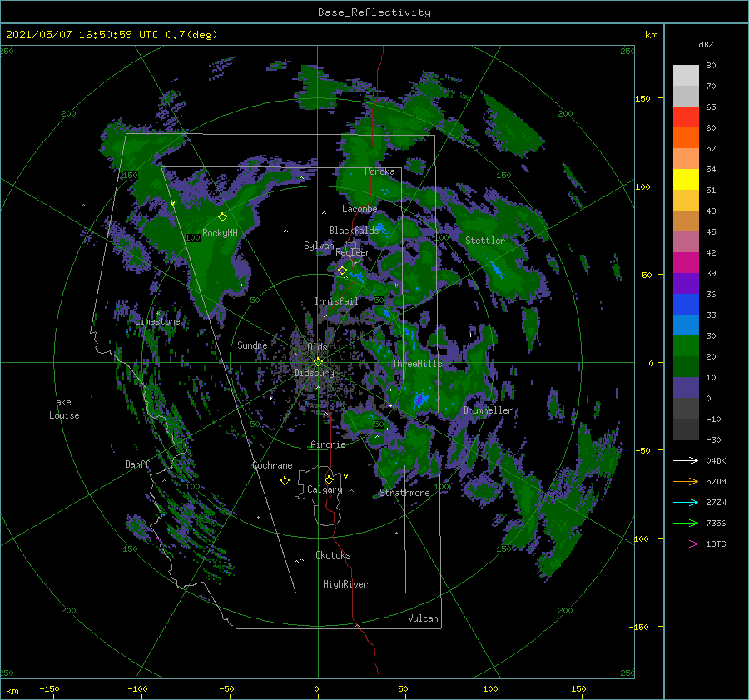
Task: Click the purple swatch beside the 39 dBZ label
Action: (686, 283)
